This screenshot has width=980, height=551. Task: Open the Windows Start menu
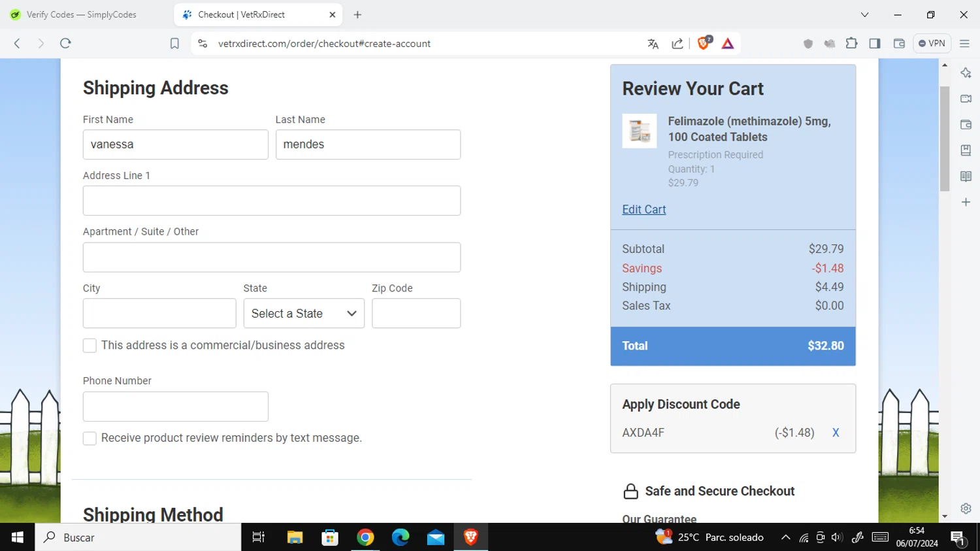[x=18, y=537]
